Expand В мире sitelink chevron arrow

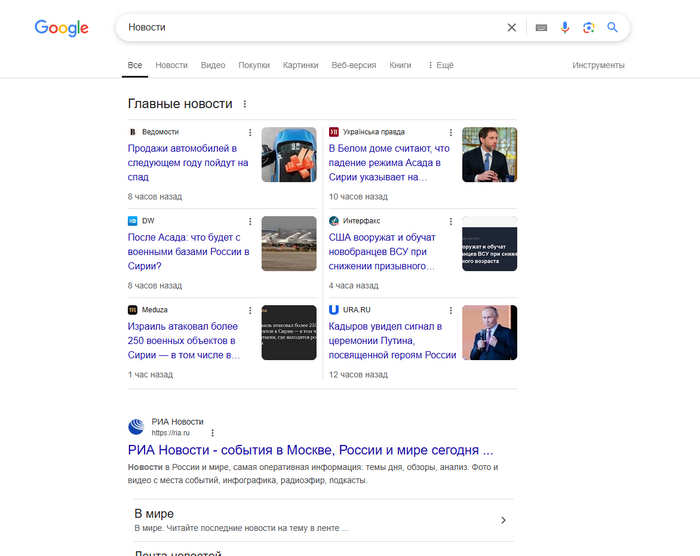pos(503,520)
